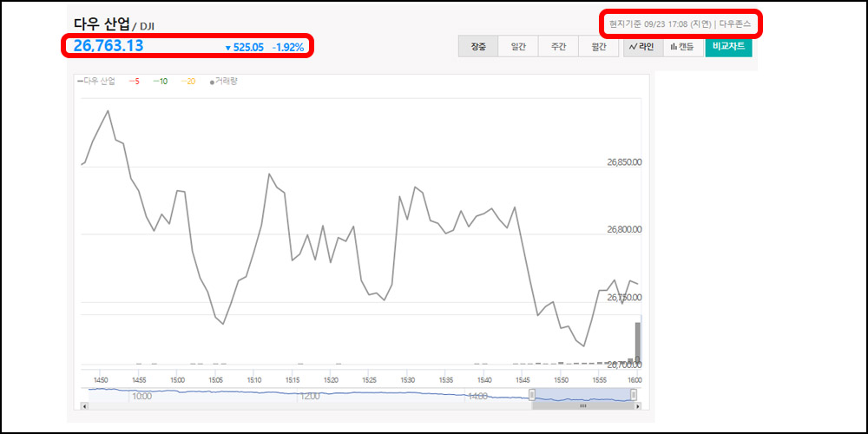
Task: Click the 15:00 time axis label
Action: point(178,380)
